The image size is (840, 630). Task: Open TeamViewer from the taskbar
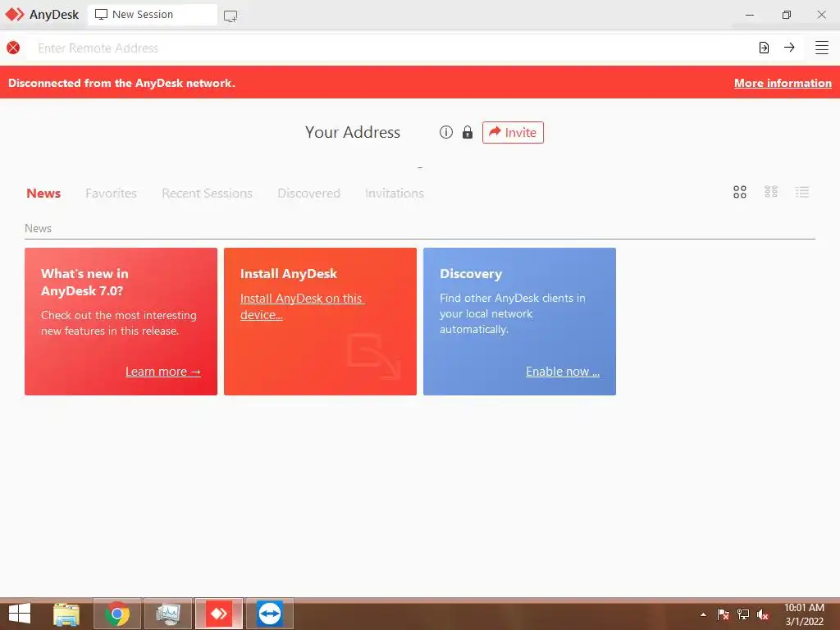tap(270, 614)
